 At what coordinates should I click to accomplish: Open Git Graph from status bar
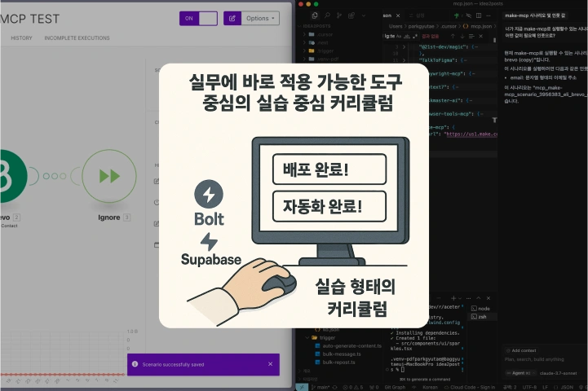[x=395, y=387]
